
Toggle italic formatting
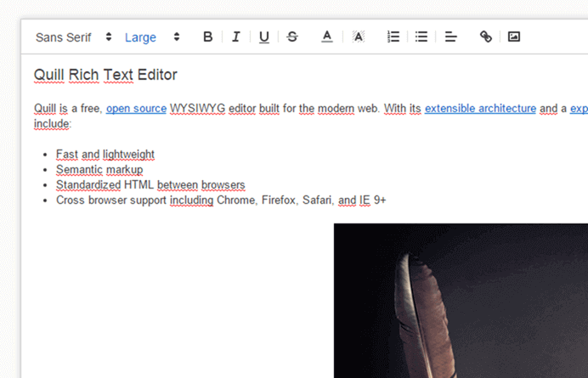[236, 37]
